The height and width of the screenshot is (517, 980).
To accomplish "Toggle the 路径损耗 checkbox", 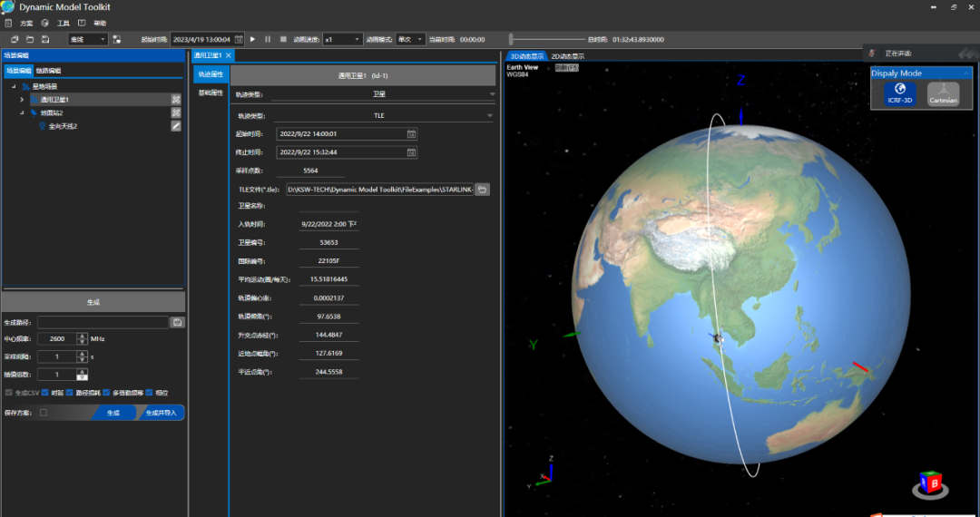I will 70,393.
